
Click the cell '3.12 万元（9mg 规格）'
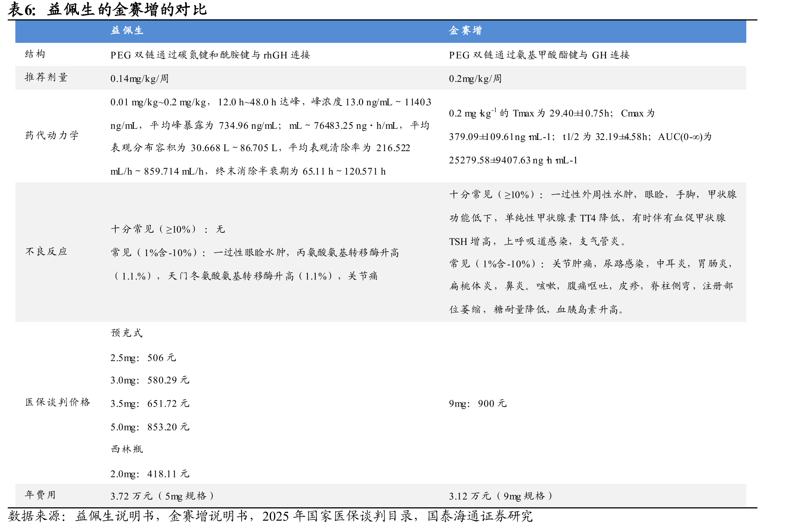click(x=501, y=496)
